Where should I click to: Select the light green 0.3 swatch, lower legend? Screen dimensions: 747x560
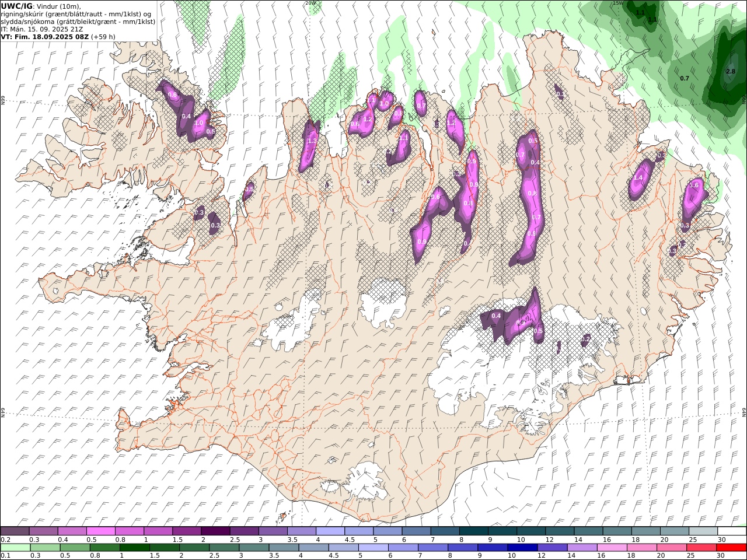pos(46,548)
